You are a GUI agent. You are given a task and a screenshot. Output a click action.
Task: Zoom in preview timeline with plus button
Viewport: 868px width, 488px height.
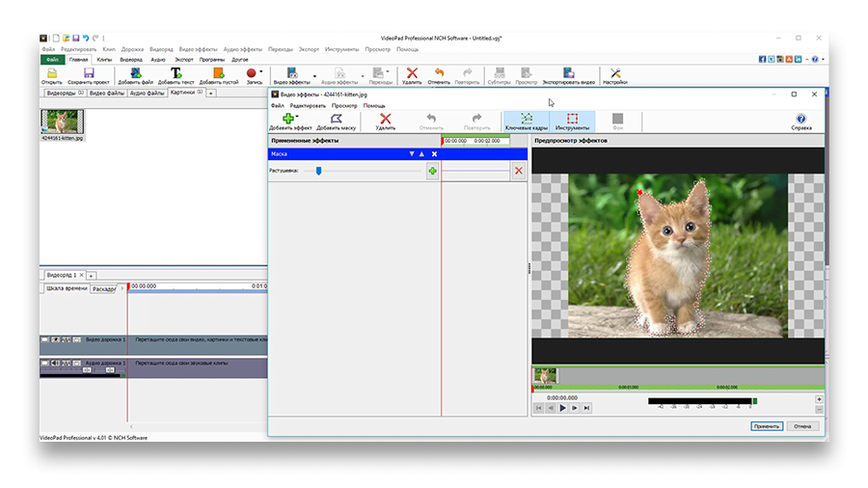[819, 399]
